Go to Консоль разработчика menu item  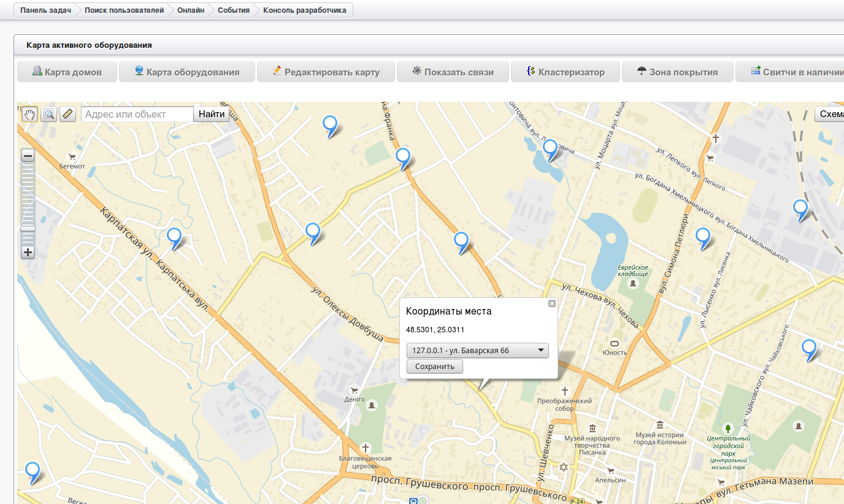304,10
